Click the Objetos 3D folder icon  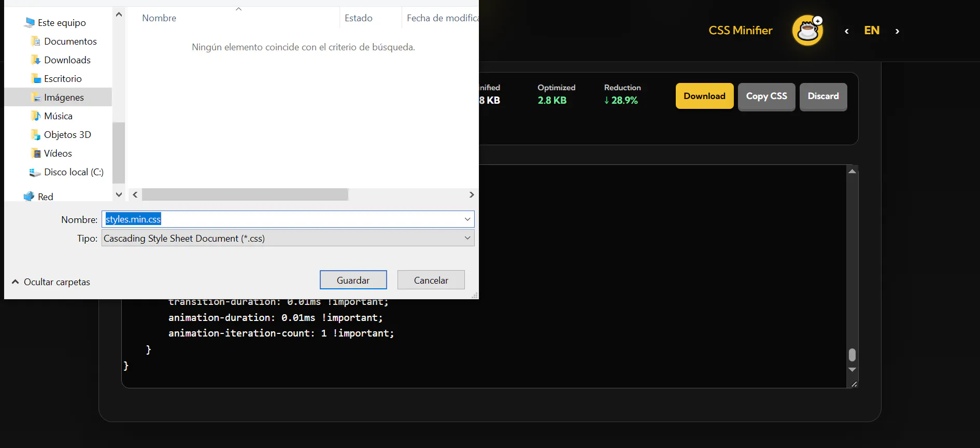pyautogui.click(x=36, y=134)
